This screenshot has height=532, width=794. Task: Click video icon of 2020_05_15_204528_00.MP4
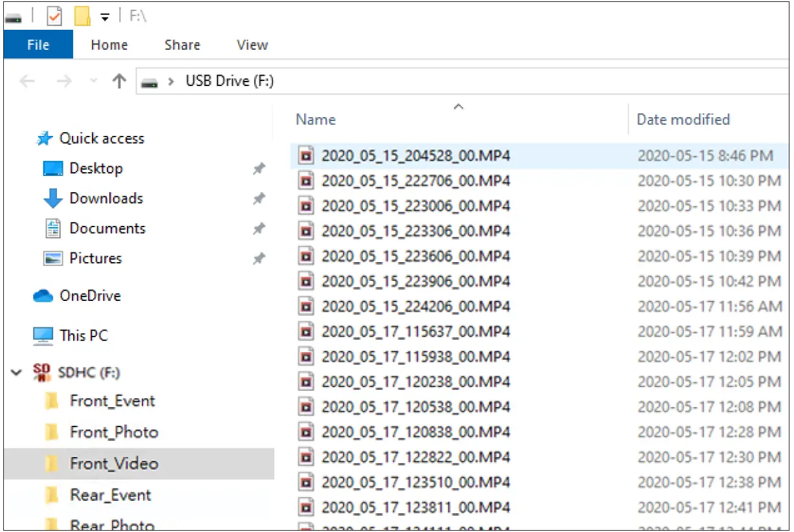[307, 155]
